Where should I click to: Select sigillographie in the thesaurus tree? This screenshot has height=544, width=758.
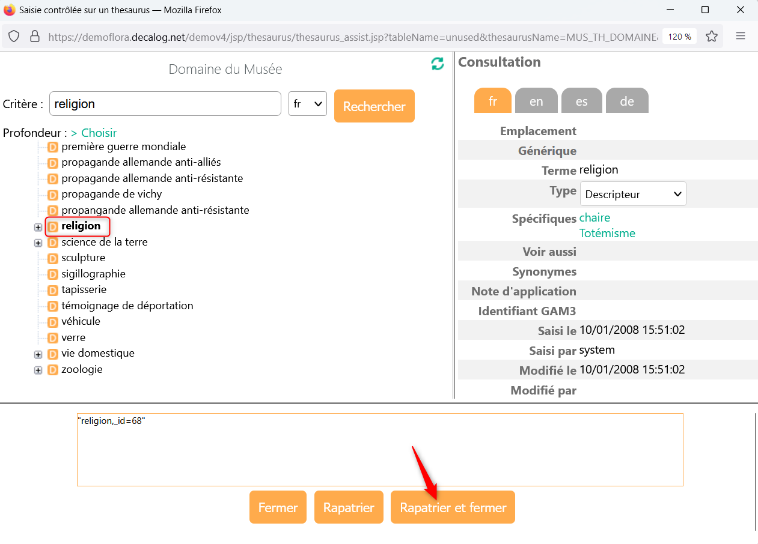pyautogui.click(x=93, y=274)
